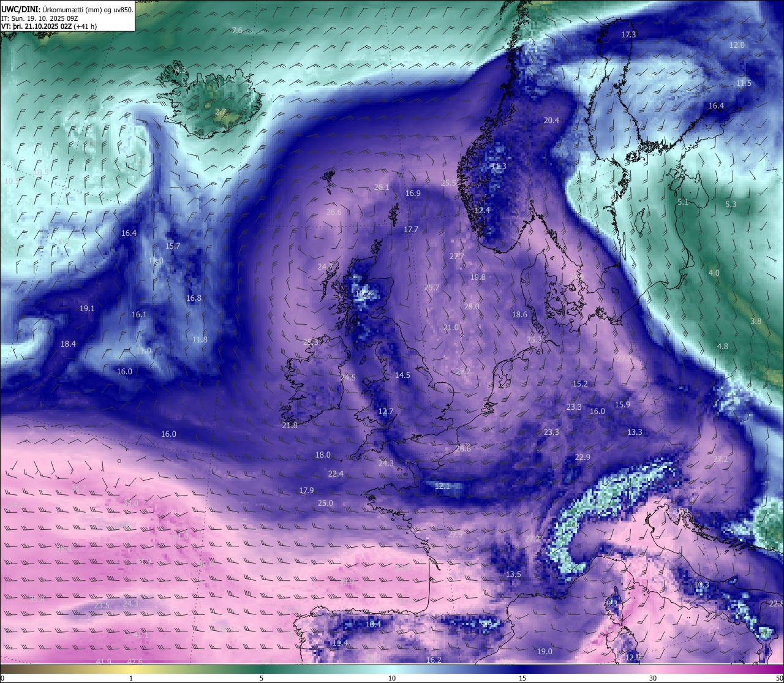This screenshot has height=683, width=784.
Task: Click the 25.7 value label
Action: [432, 287]
